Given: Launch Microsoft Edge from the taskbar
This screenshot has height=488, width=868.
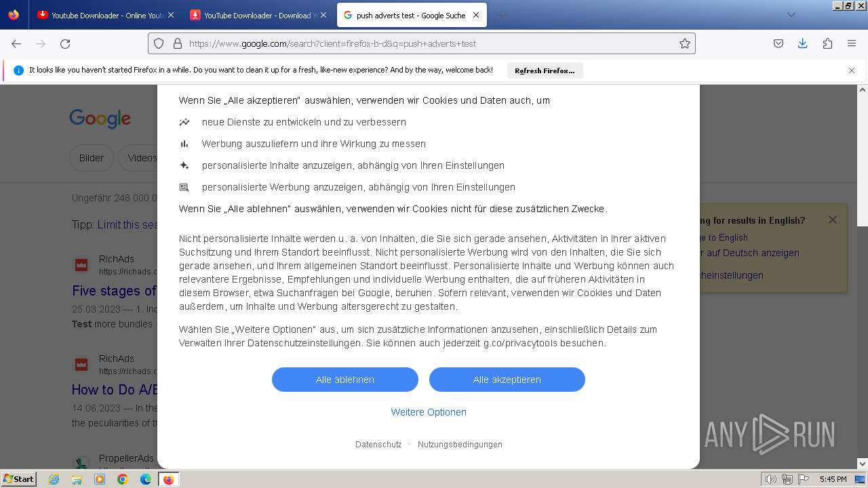Looking at the screenshot, I should (146, 479).
